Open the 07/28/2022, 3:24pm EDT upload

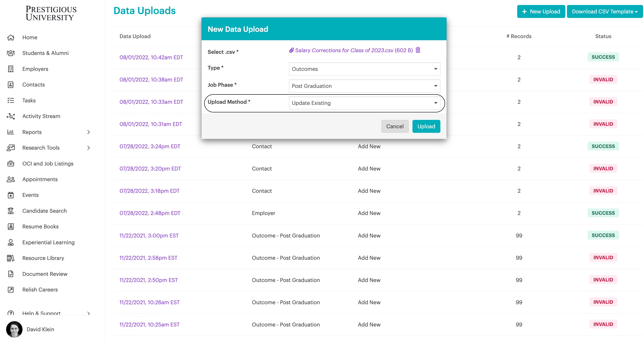150,146
